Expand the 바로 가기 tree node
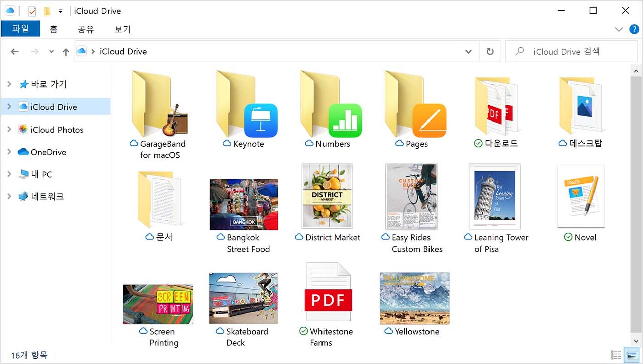This screenshot has width=643, height=364. [x=9, y=84]
